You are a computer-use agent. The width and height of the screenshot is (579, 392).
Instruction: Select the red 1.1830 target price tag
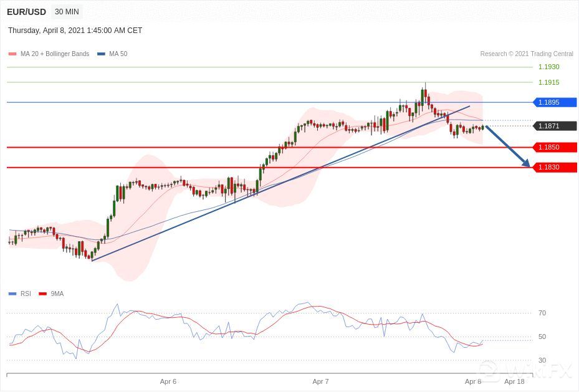point(555,167)
